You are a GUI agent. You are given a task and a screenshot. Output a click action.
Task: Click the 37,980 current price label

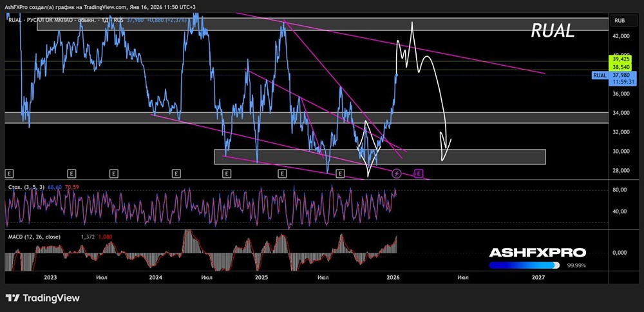tap(621, 75)
